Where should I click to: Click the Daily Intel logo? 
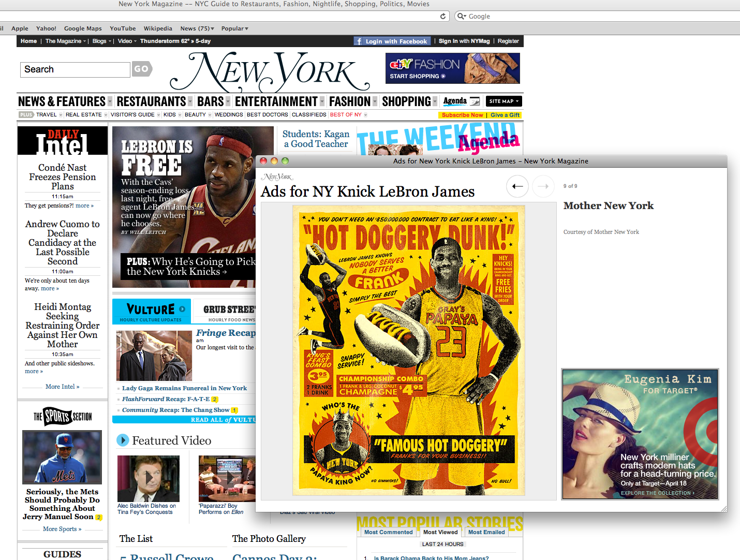click(63, 141)
